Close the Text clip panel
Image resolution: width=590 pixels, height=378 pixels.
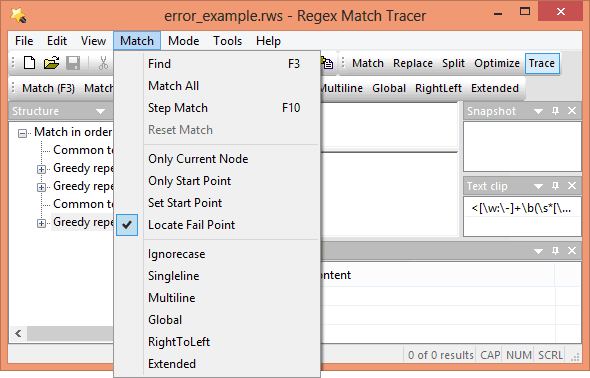572,186
